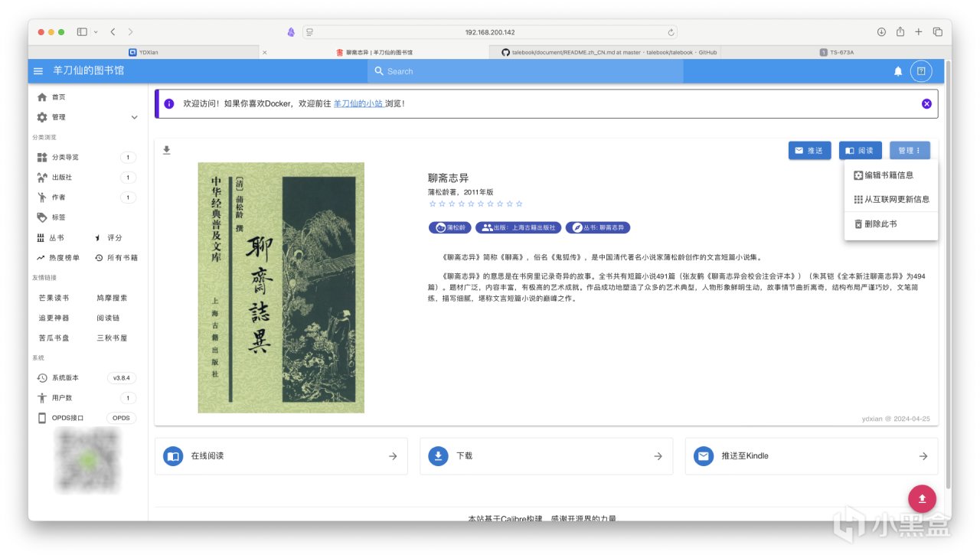The height and width of the screenshot is (558, 980).
Task: Go back with Safari's back arrow
Action: (x=113, y=32)
